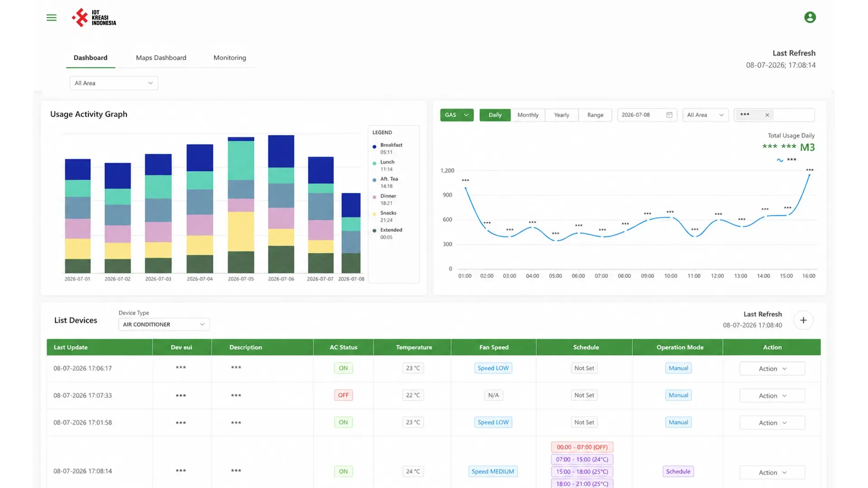Image resolution: width=868 pixels, height=488 pixels.
Task: Switch to the Dashboard tab
Action: (x=90, y=58)
